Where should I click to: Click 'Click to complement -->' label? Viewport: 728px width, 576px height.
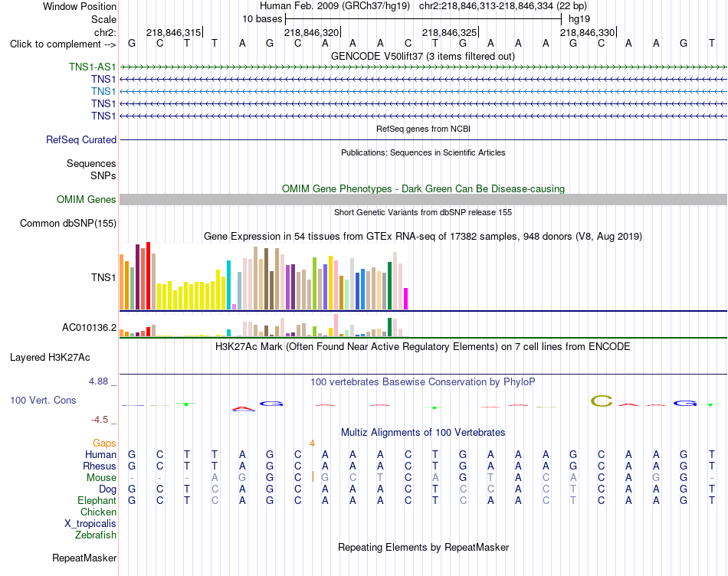tap(63, 44)
